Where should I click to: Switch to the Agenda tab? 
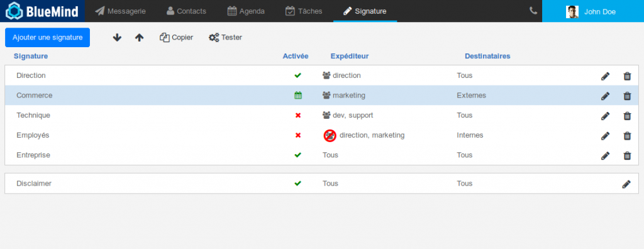coord(246,11)
